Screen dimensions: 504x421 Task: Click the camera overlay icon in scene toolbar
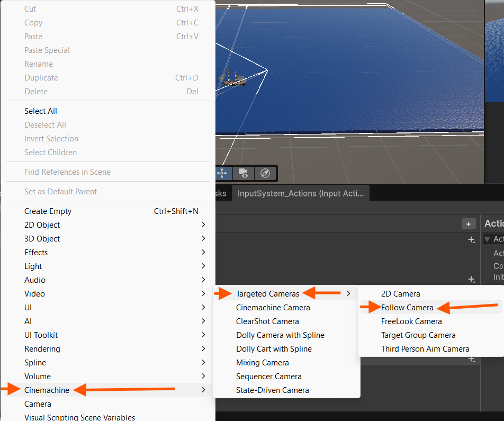tap(244, 173)
